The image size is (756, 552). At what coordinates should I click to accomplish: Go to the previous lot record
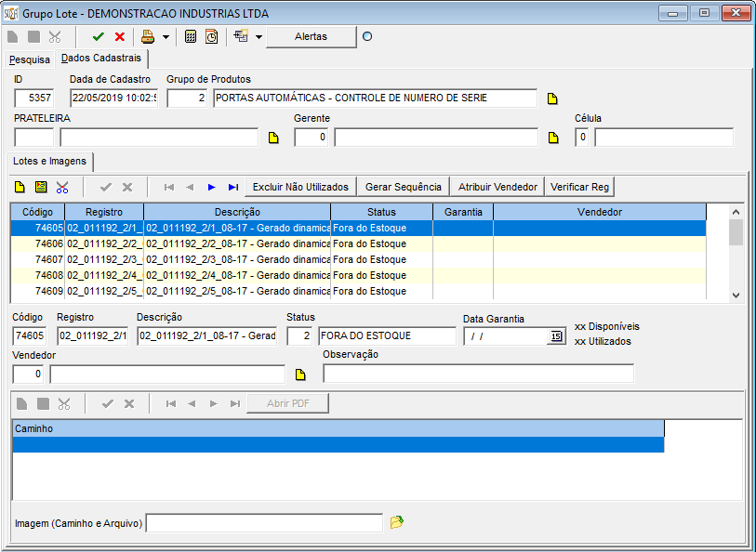pos(190,187)
